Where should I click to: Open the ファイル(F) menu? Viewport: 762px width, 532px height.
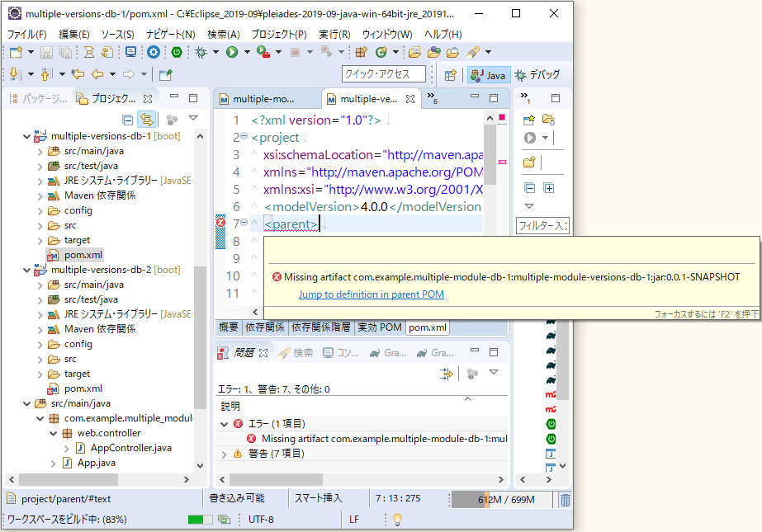(26, 35)
